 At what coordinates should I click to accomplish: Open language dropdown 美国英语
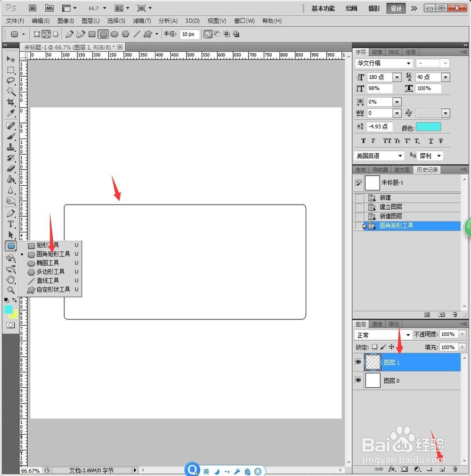pos(400,156)
